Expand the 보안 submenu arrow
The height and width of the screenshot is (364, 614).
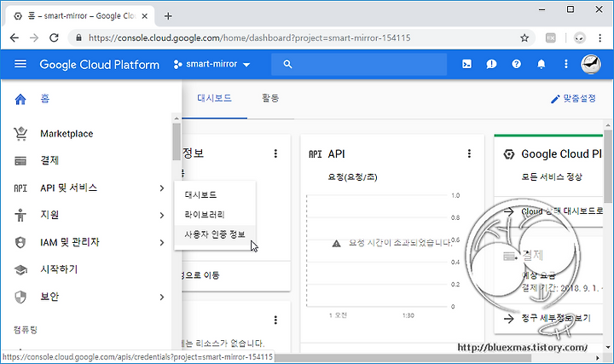(x=162, y=297)
